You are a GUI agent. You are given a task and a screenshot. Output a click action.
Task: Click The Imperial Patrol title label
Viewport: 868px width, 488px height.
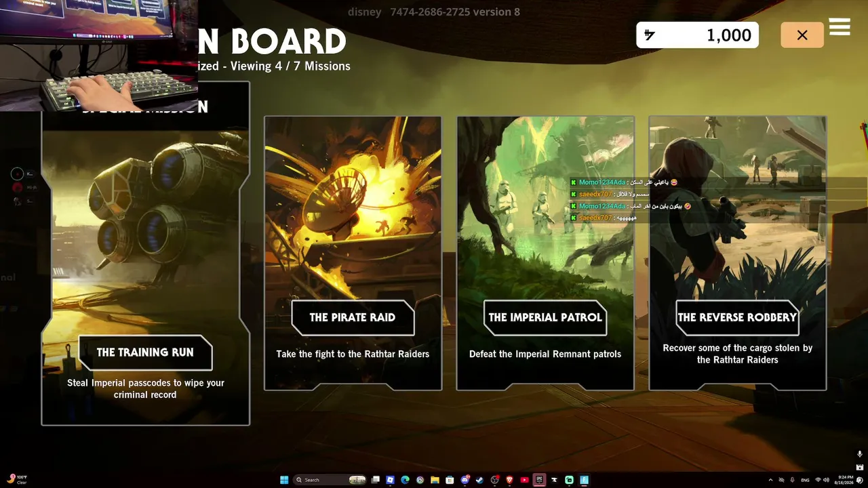pos(545,317)
